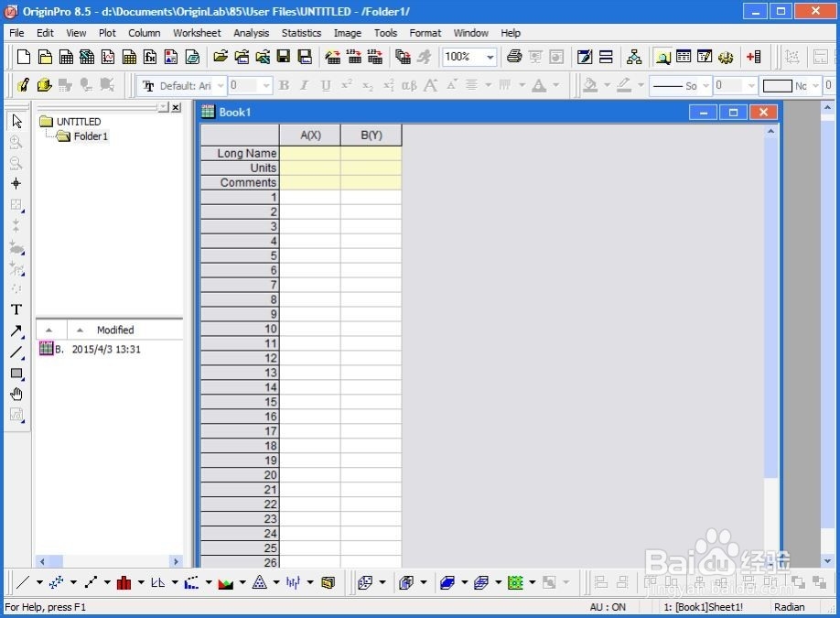The height and width of the screenshot is (618, 840).
Task: Select the Screen Reader crosshair tool
Action: [x=16, y=184]
